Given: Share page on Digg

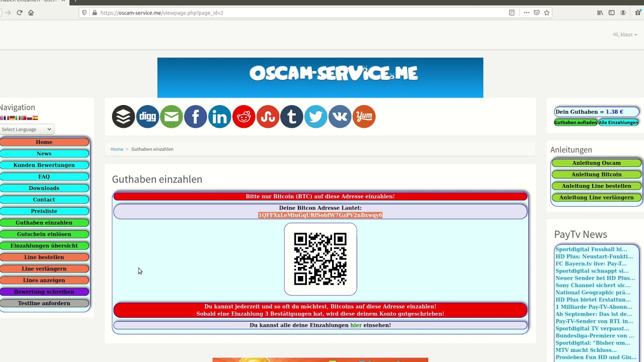Looking at the screenshot, I should click(147, 117).
